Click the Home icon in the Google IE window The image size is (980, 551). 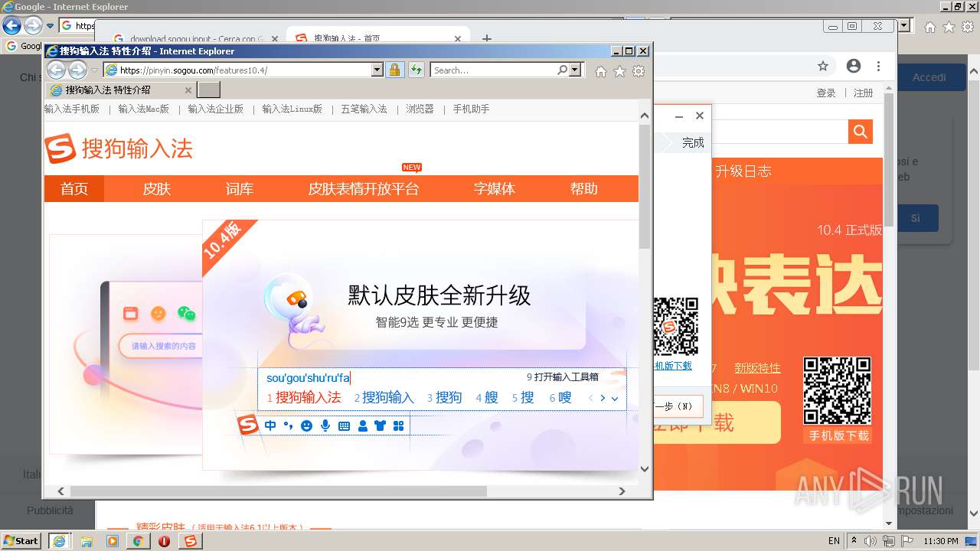click(929, 28)
